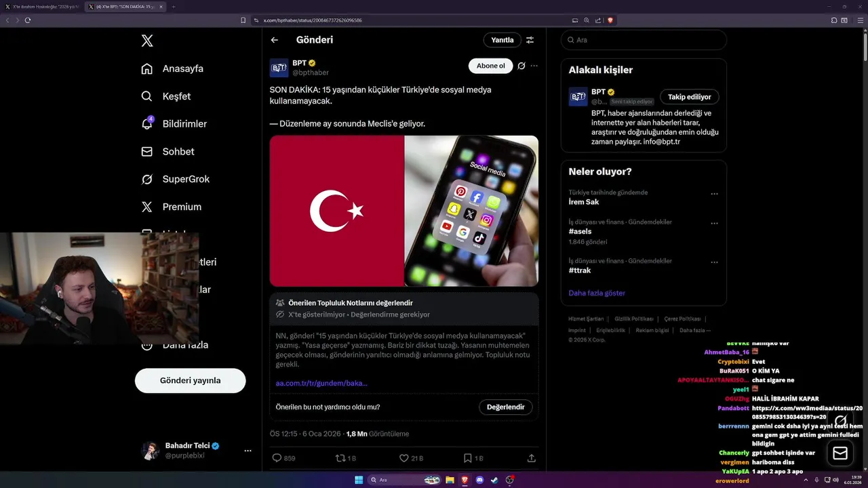Viewport: 868px width, 488px height.
Task: Open File Explorer from taskbar
Action: [450, 480]
